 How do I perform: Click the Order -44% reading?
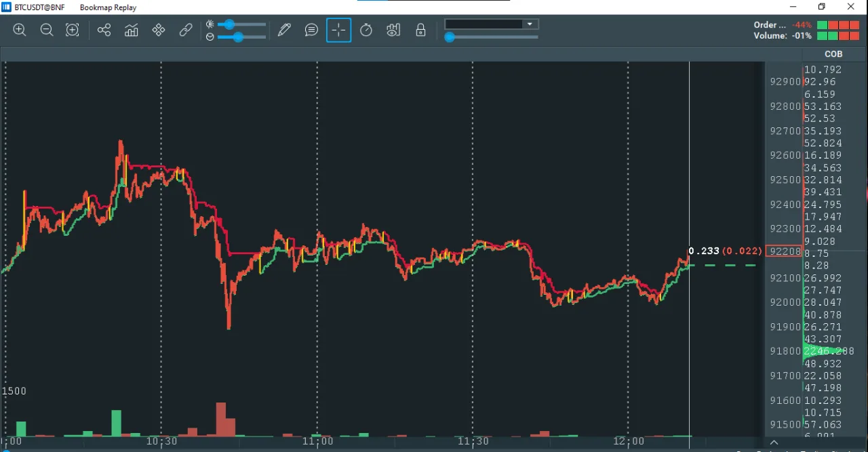point(783,25)
